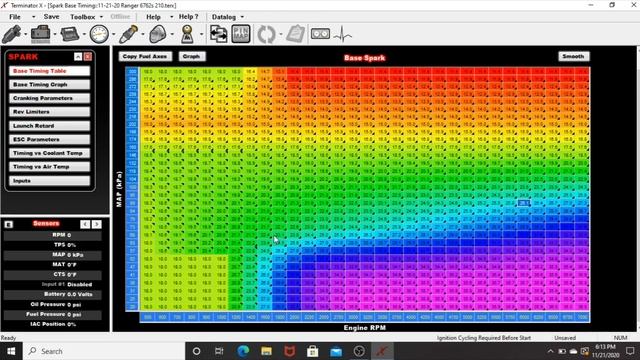The height and width of the screenshot is (360, 640).
Task: Expand the Toolbox menu dropdown arrow
Action: point(101,17)
